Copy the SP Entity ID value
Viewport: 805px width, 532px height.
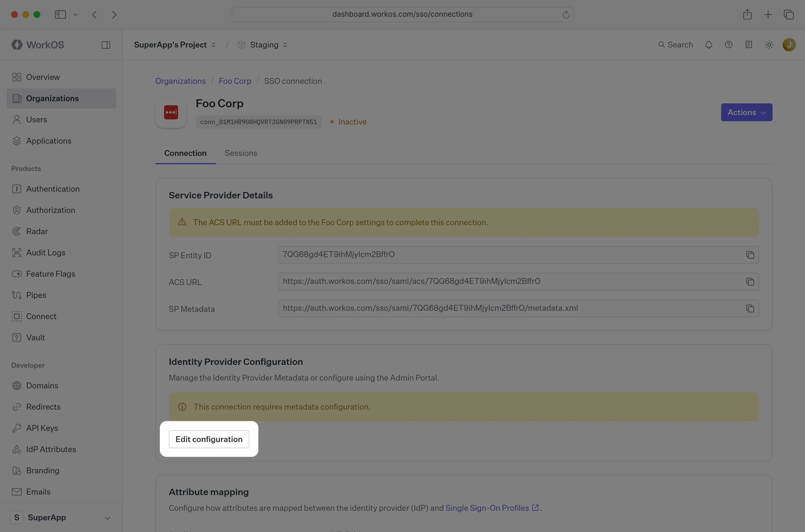click(750, 255)
